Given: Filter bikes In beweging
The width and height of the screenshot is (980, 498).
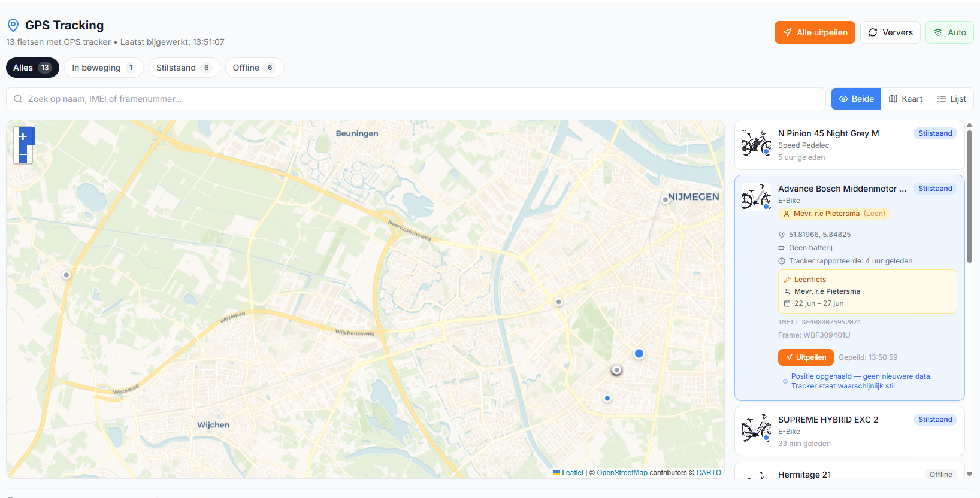Looking at the screenshot, I should [x=104, y=68].
